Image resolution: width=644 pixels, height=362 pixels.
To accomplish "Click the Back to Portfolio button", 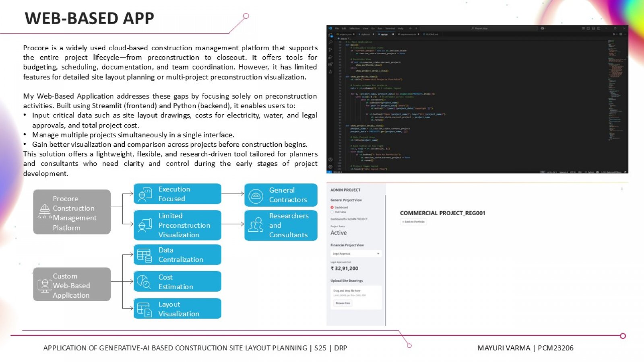I will (x=413, y=222).
